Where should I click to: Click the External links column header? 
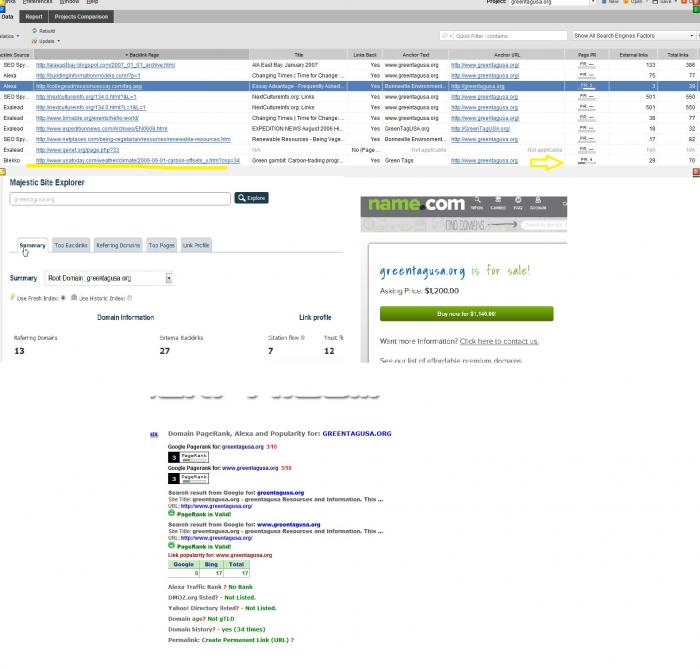pos(633,55)
